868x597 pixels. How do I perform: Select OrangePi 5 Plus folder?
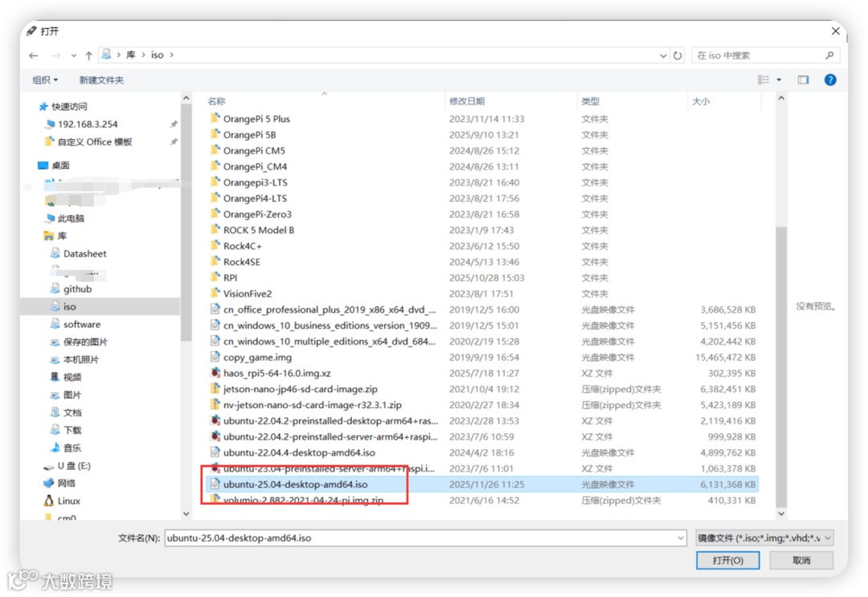256,119
